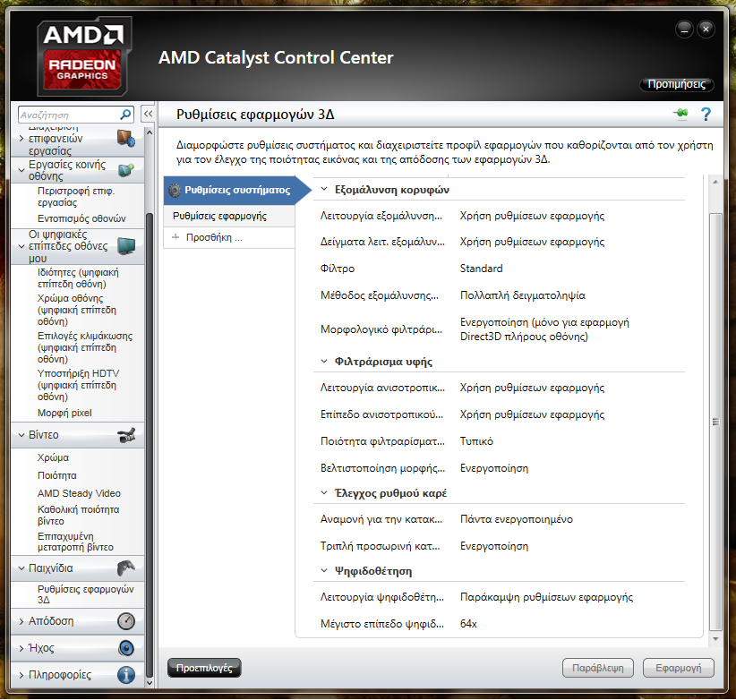This screenshot has width=736, height=700.
Task: Change Τριπλή προσωρινή value Ενεργοποίηση
Action: click(x=494, y=546)
